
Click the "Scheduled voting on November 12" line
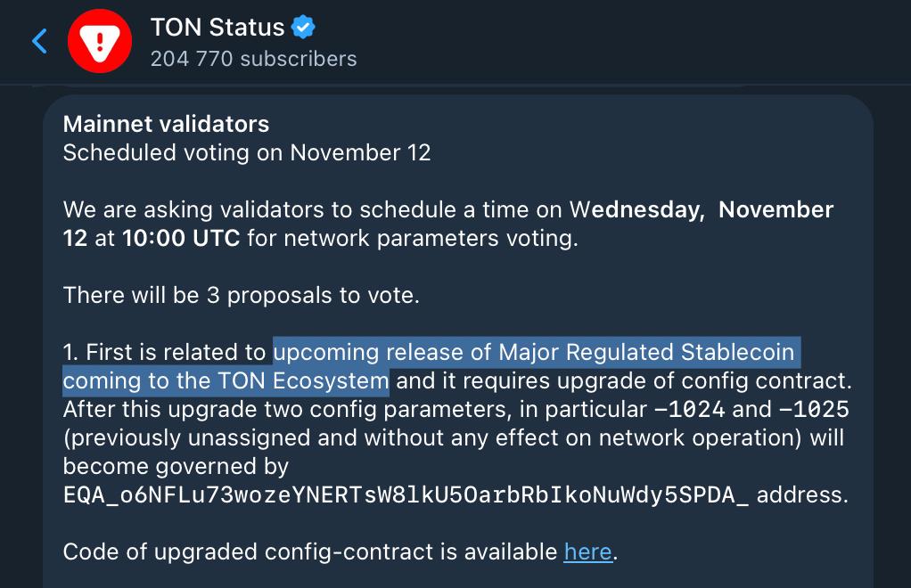coord(247,152)
